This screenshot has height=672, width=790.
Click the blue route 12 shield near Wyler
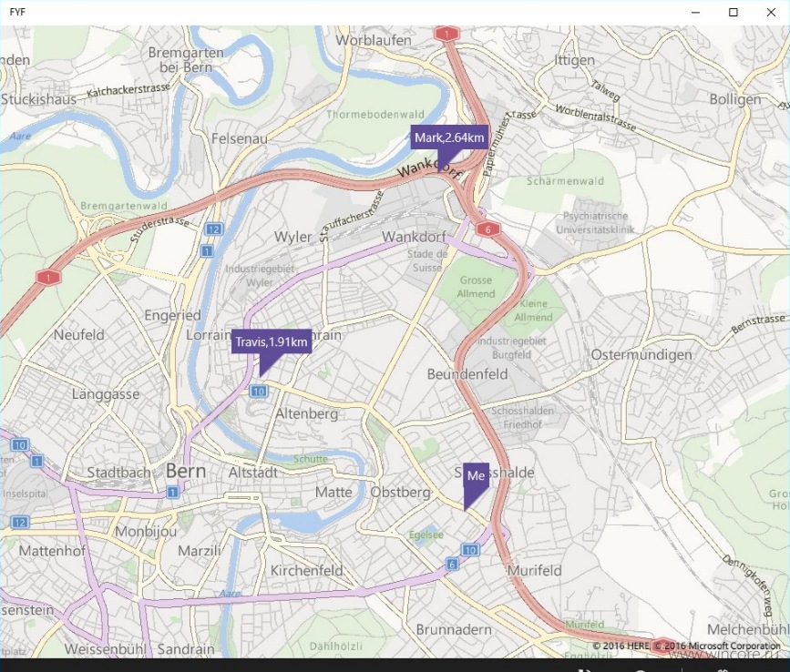coord(213,229)
